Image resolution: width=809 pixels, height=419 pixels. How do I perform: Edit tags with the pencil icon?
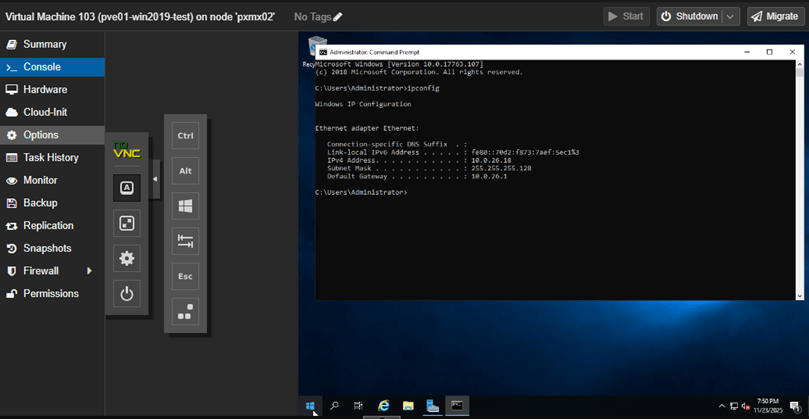[337, 17]
